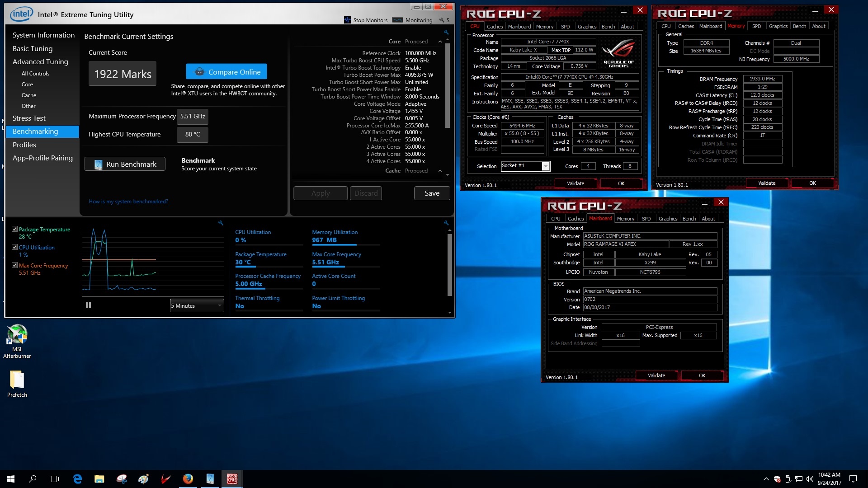Click wrench icon above monitor stats panel
Image resolution: width=868 pixels, height=488 pixels.
coord(446,223)
